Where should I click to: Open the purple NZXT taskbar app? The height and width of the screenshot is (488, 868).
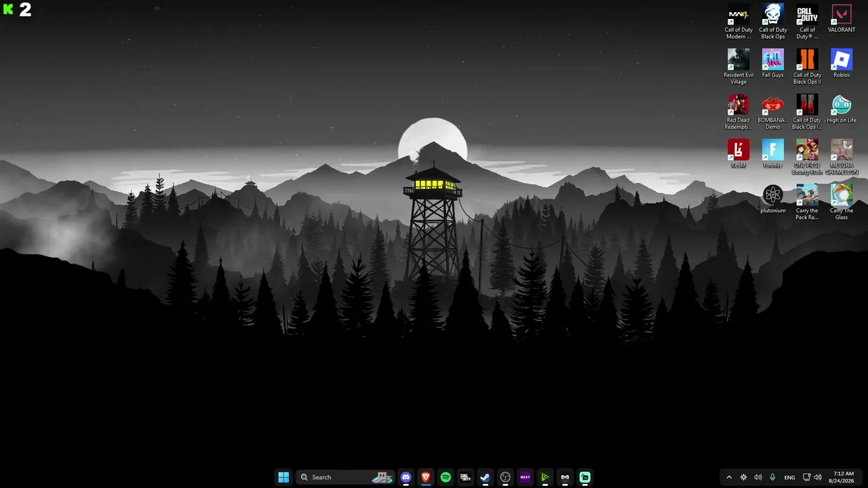(x=525, y=477)
